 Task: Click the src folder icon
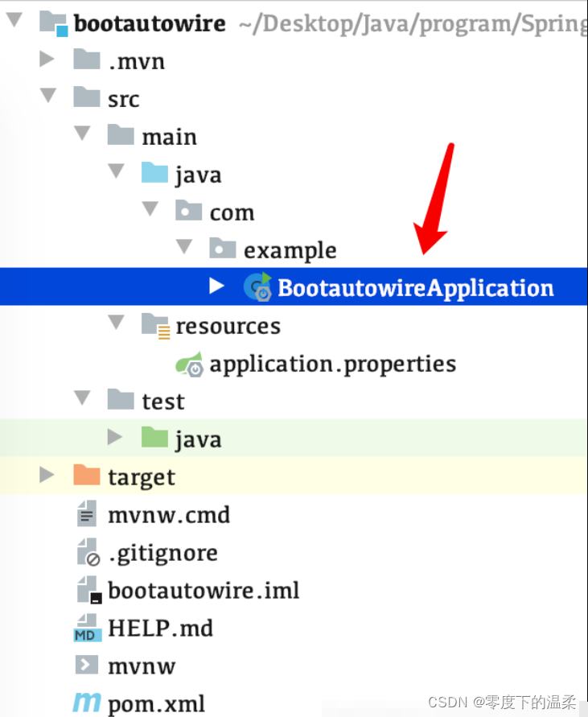tap(87, 97)
